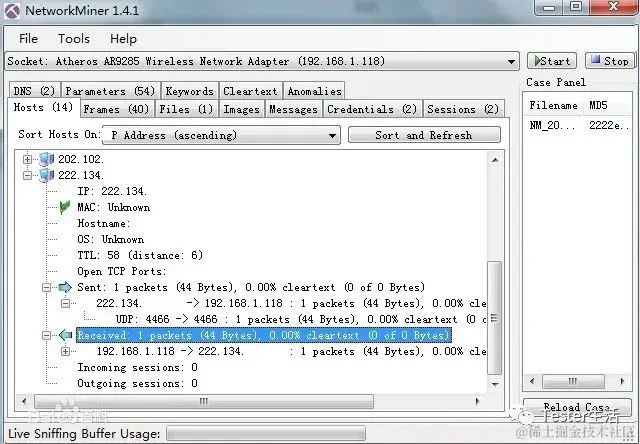Collapse the 222.134 -> 192.168.1.118 sent sub-node
Image resolution: width=640 pixels, height=444 pixels.
pyautogui.click(x=65, y=303)
